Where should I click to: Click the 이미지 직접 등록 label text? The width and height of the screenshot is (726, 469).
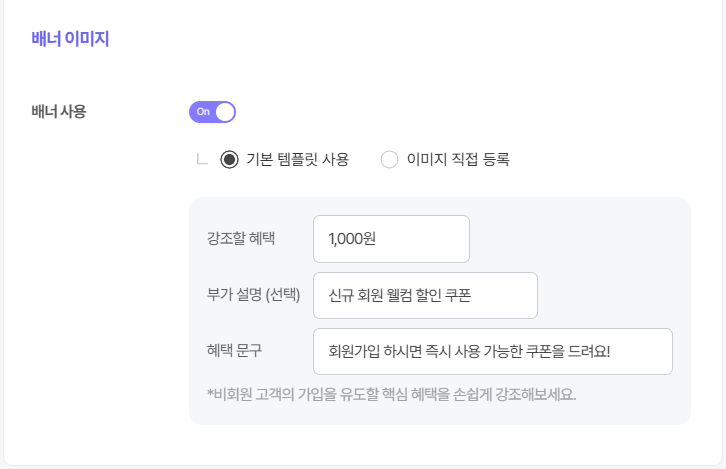[x=458, y=160]
